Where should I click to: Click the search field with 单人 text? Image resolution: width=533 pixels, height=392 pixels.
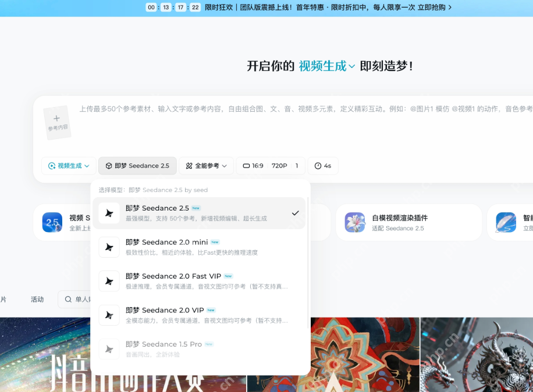[74, 300]
